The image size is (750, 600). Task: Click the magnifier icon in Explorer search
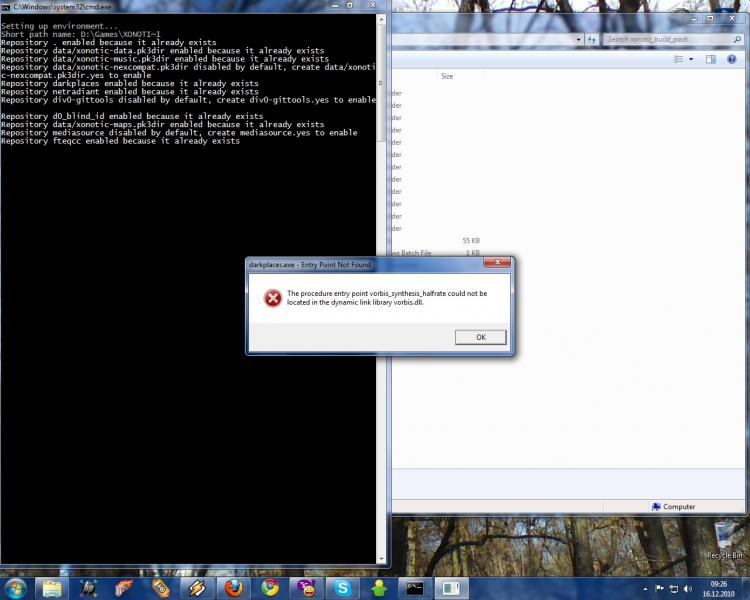tap(737, 39)
